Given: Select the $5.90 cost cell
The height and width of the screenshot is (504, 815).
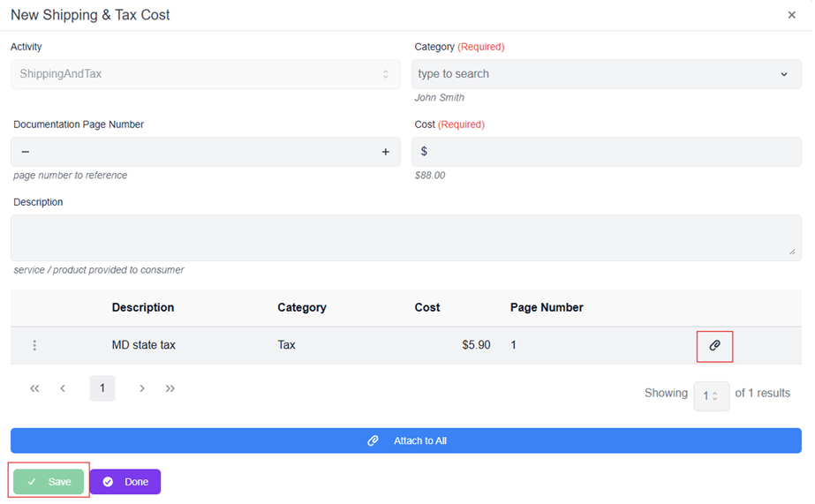Looking at the screenshot, I should coord(476,345).
